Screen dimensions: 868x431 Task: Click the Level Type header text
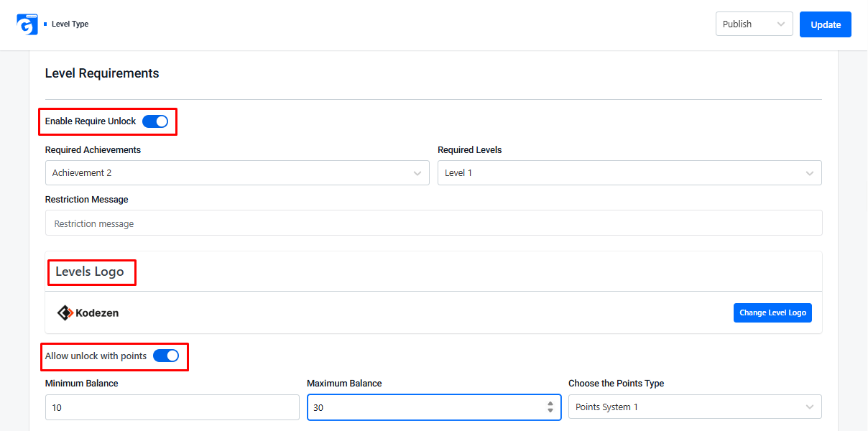click(70, 24)
